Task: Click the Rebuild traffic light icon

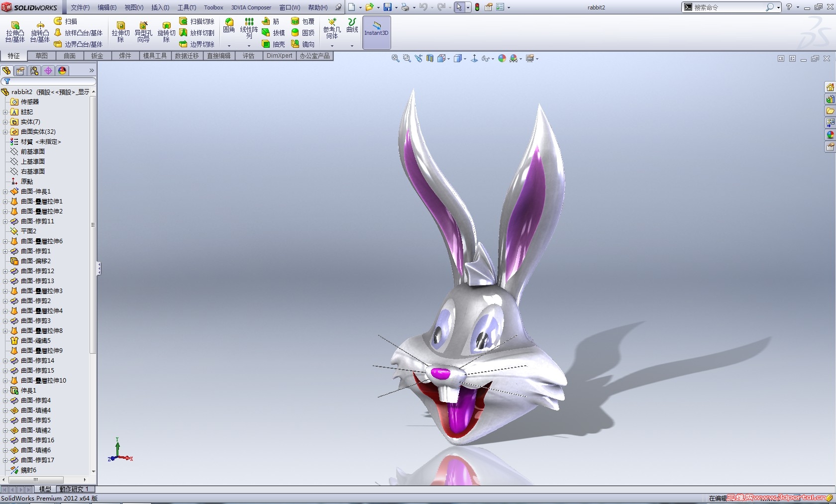Action: [477, 7]
